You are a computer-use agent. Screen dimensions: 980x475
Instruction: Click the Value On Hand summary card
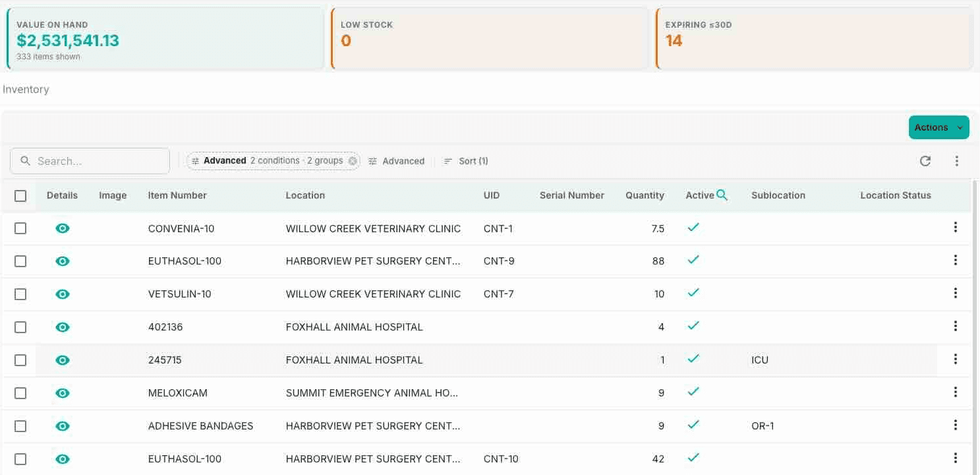click(165, 39)
